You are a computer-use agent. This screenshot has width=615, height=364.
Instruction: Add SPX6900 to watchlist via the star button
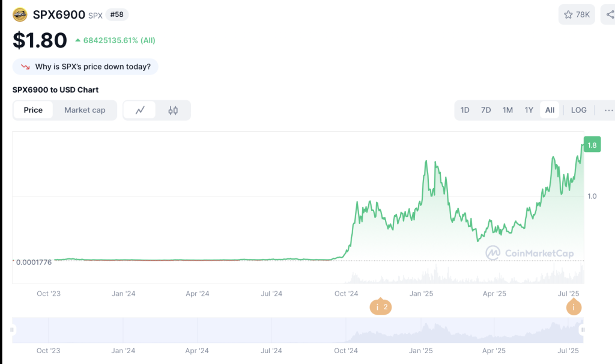click(x=577, y=14)
